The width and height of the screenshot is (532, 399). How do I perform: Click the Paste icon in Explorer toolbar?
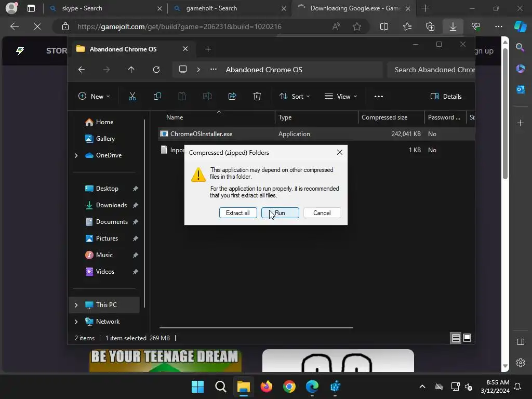pyautogui.click(x=182, y=96)
